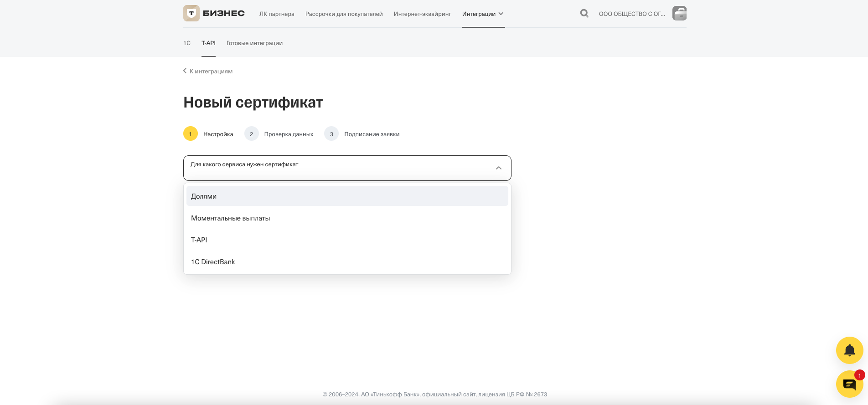Open the search magnifier icon
This screenshot has height=405, width=868.
point(584,14)
